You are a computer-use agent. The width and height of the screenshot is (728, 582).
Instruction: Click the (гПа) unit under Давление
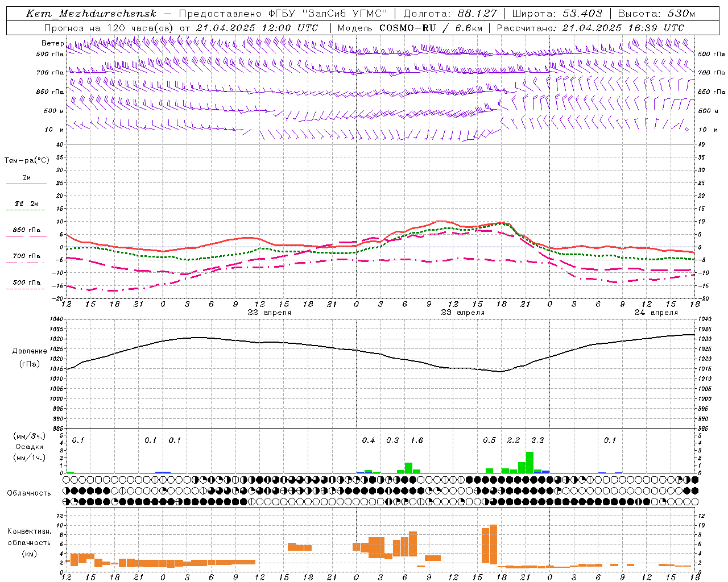30,364
